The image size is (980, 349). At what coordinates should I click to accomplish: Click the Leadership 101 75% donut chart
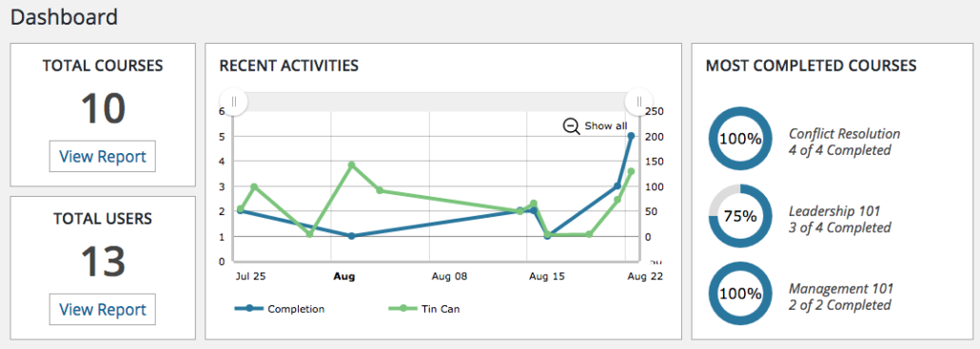[x=740, y=216]
